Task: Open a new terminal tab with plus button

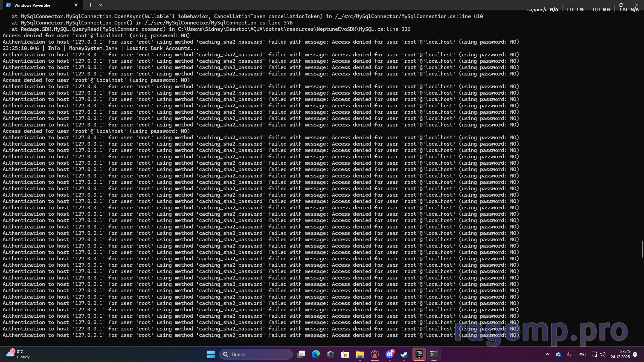Action: click(90, 5)
